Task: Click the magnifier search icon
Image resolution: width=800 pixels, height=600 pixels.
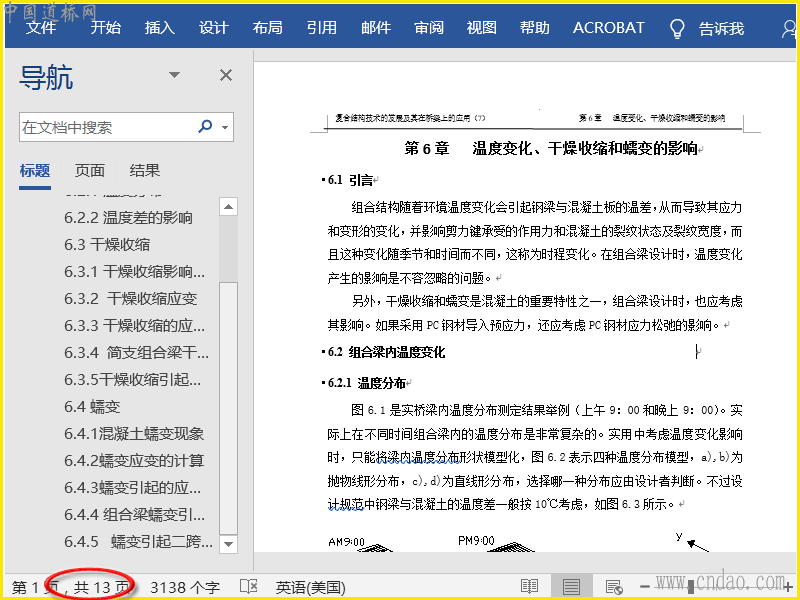Action: (x=205, y=126)
